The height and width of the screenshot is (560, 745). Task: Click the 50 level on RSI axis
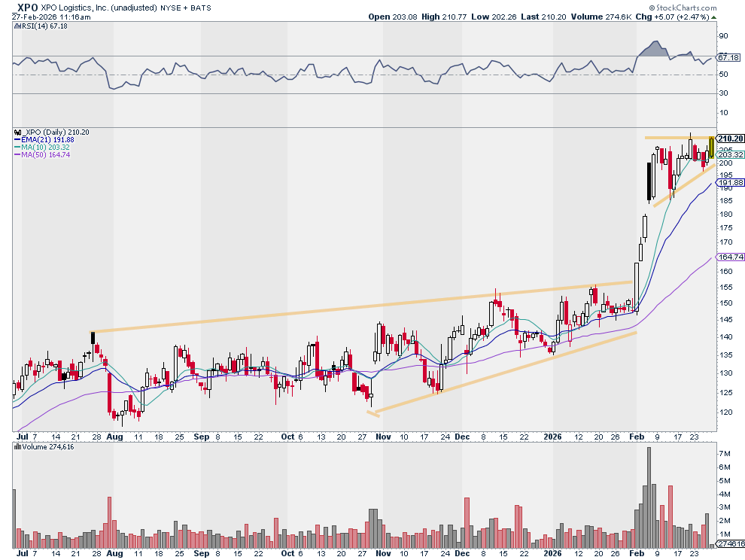tap(723, 75)
